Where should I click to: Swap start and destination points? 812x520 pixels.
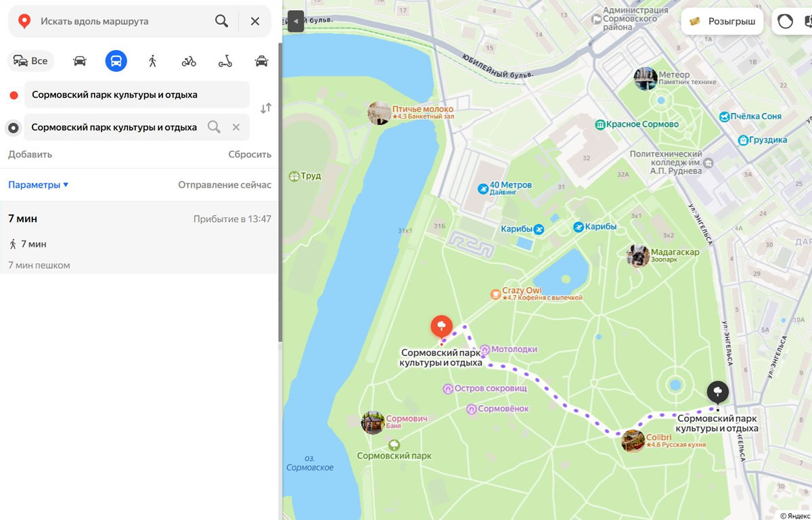(266, 108)
